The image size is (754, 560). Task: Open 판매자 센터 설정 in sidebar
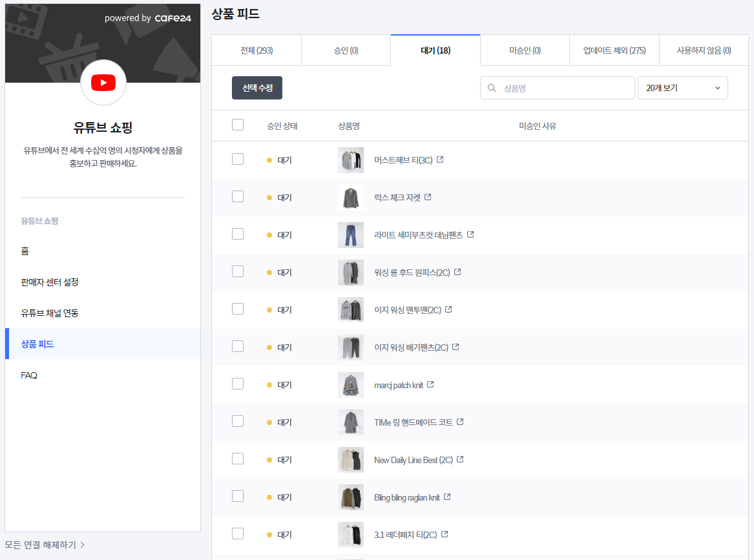(x=103, y=282)
